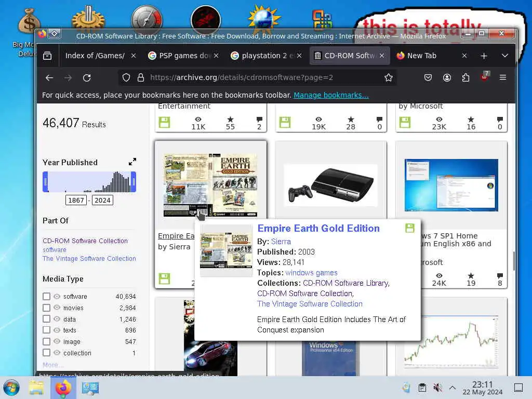The width and height of the screenshot is (532, 399).
Task: Open PlayStation 3 console thumbnail
Action: click(331, 185)
